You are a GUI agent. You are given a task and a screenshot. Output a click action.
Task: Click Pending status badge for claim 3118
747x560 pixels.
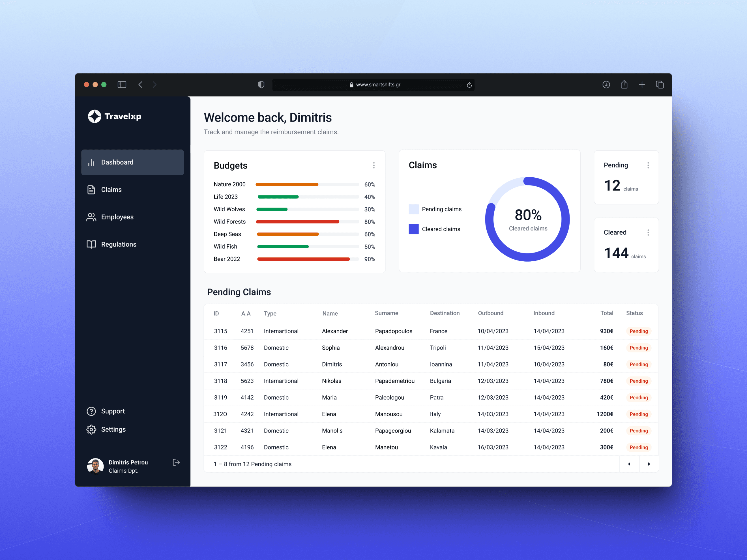(x=639, y=381)
